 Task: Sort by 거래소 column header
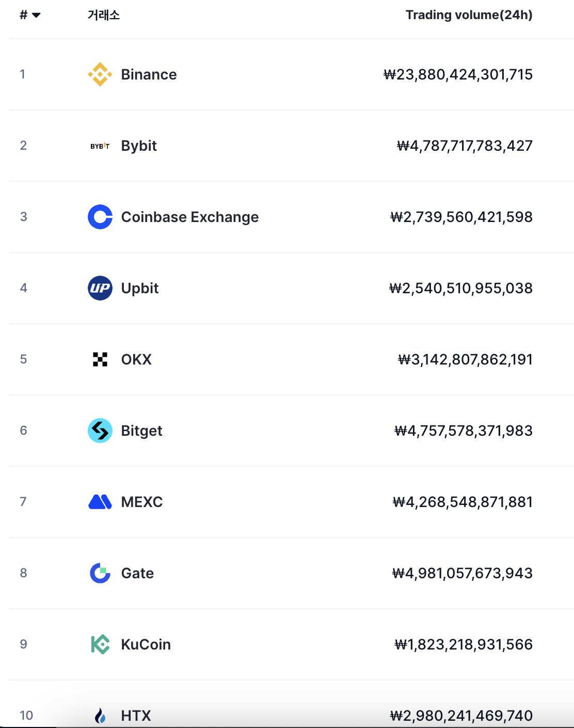click(104, 15)
